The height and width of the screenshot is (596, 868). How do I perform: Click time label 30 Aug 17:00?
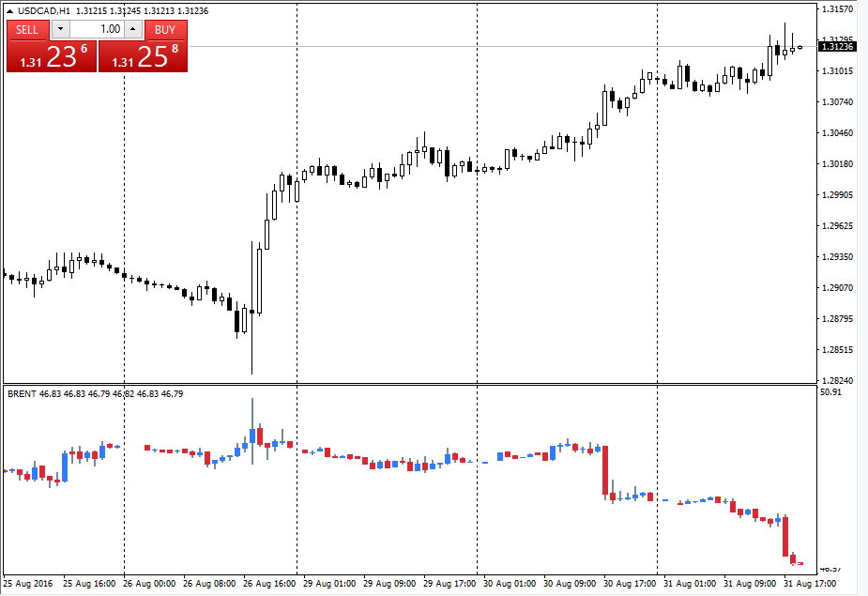630,584
